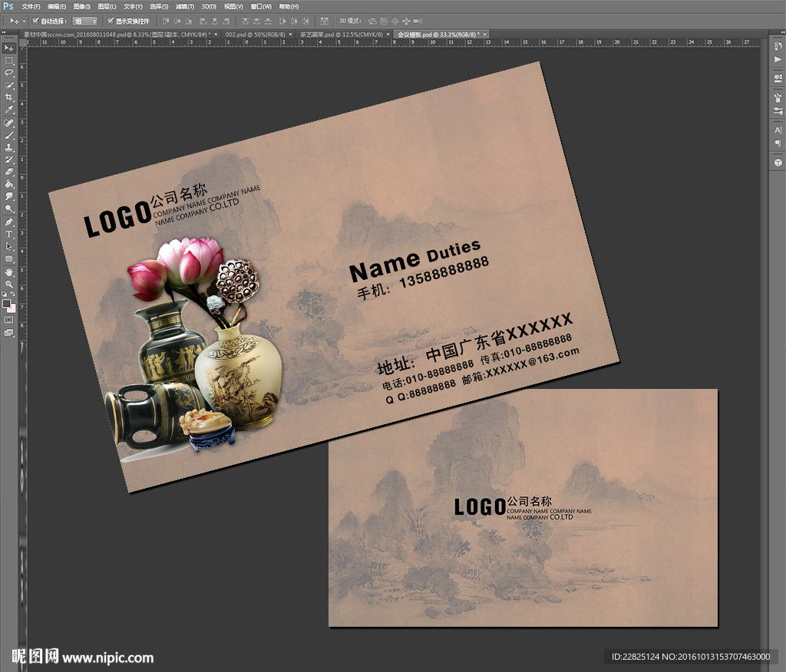
Task: Select the Paint Bucket tool
Action: (9, 184)
